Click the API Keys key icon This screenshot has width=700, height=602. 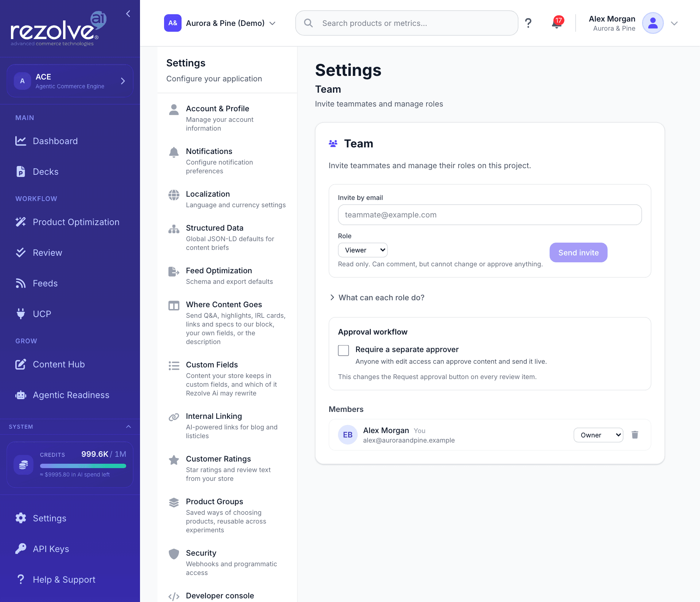click(x=21, y=549)
